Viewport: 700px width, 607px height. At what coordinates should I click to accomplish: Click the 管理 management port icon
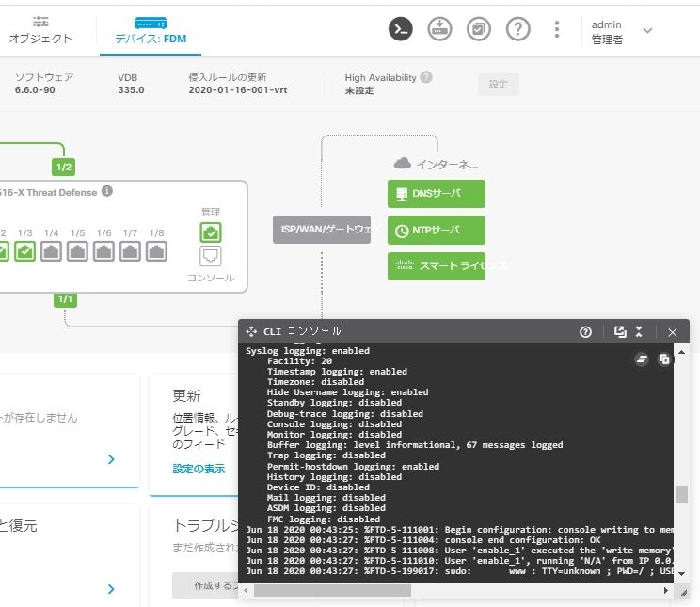pyautogui.click(x=210, y=232)
